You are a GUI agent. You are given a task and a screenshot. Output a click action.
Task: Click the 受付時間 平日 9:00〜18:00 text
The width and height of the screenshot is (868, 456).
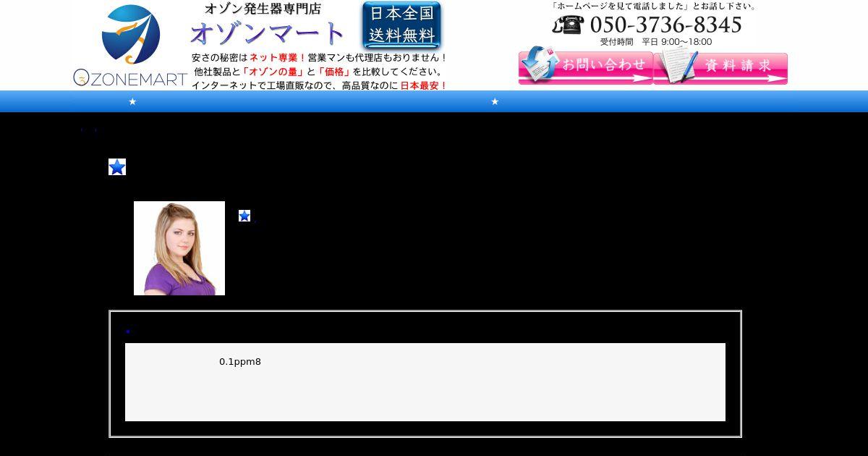(655, 42)
